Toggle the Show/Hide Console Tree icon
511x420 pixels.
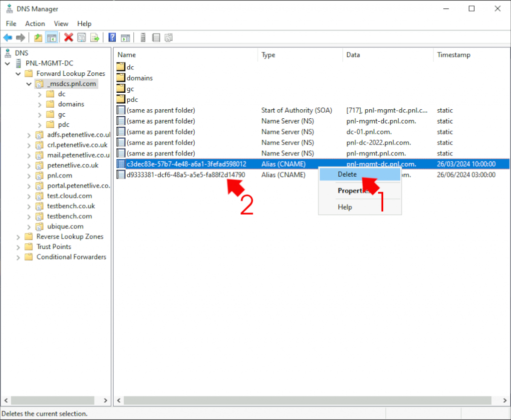click(52, 37)
